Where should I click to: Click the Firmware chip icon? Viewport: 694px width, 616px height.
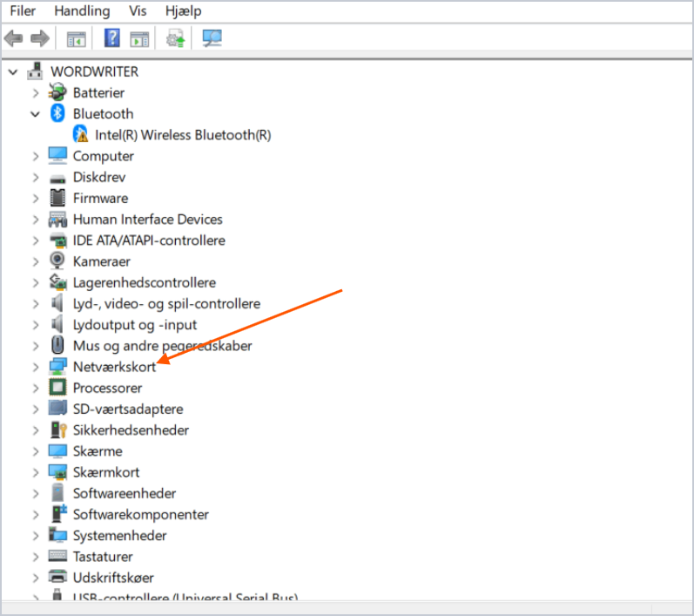(57, 198)
